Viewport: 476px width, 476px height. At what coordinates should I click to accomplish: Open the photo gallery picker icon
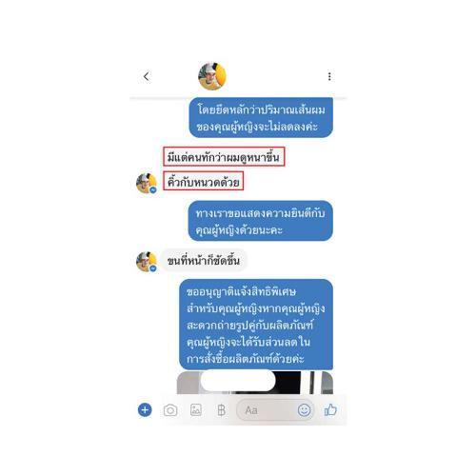[196, 410]
